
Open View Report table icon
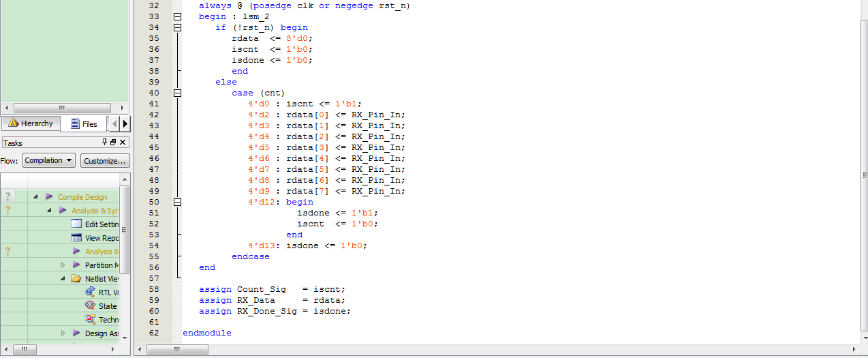click(x=76, y=237)
